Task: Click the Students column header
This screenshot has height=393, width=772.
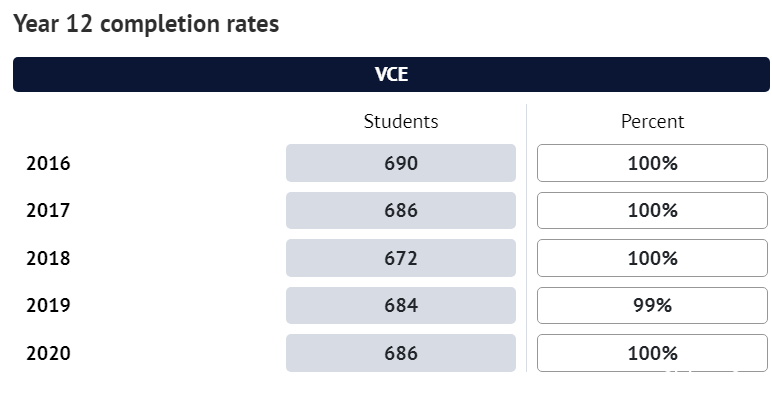Action: pos(401,122)
